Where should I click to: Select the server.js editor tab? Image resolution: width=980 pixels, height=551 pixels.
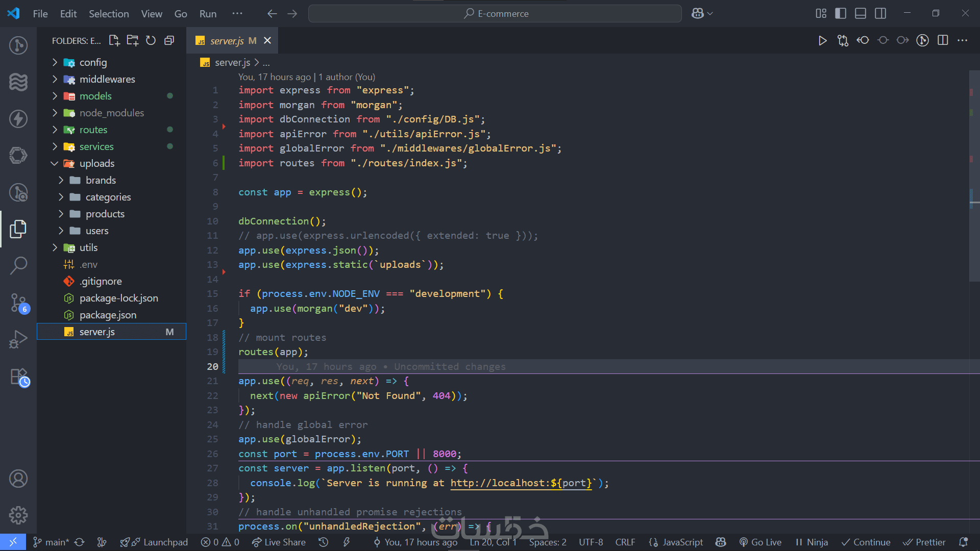(227, 41)
